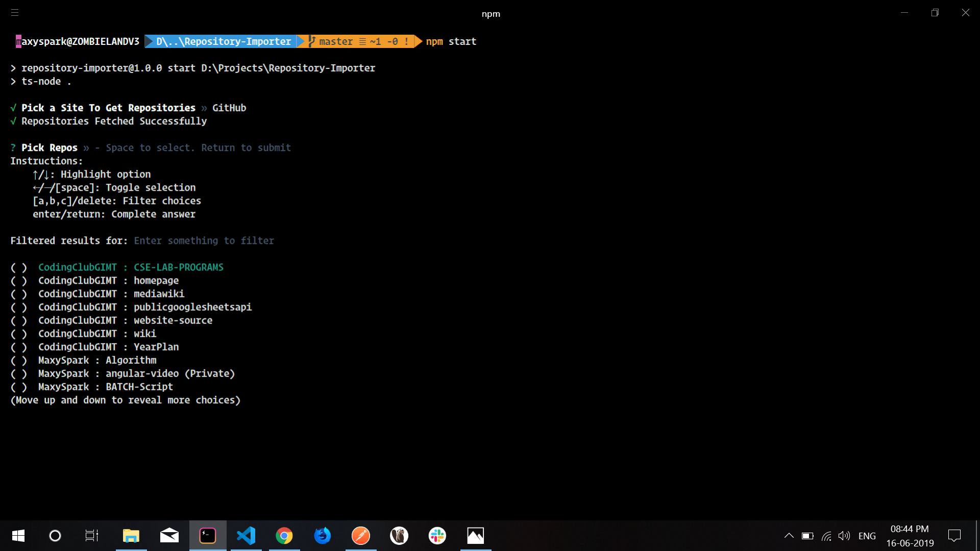Open File Explorer from taskbar

tap(131, 536)
